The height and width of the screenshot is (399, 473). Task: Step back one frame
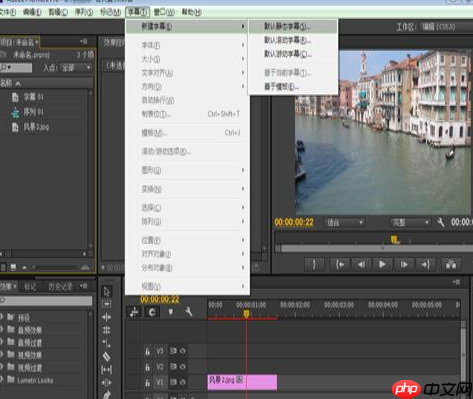click(x=361, y=265)
